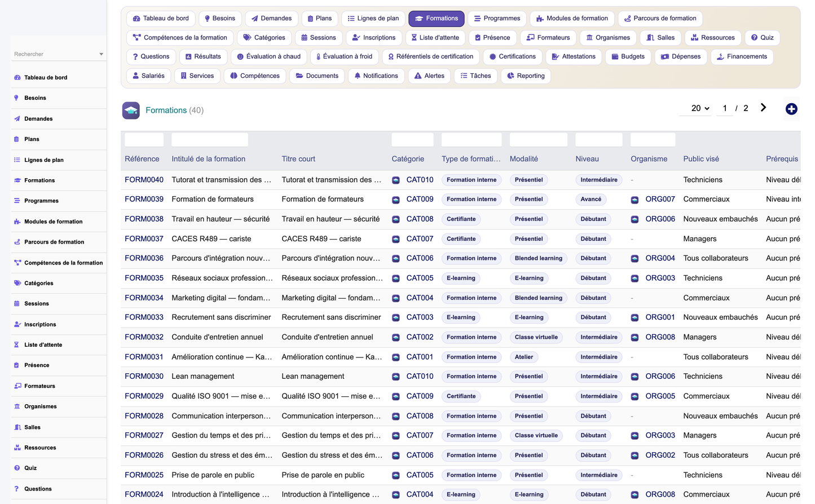Click the Formateurs icon in the sidebar
Image resolution: width=815 pixels, height=504 pixels.
click(17, 386)
